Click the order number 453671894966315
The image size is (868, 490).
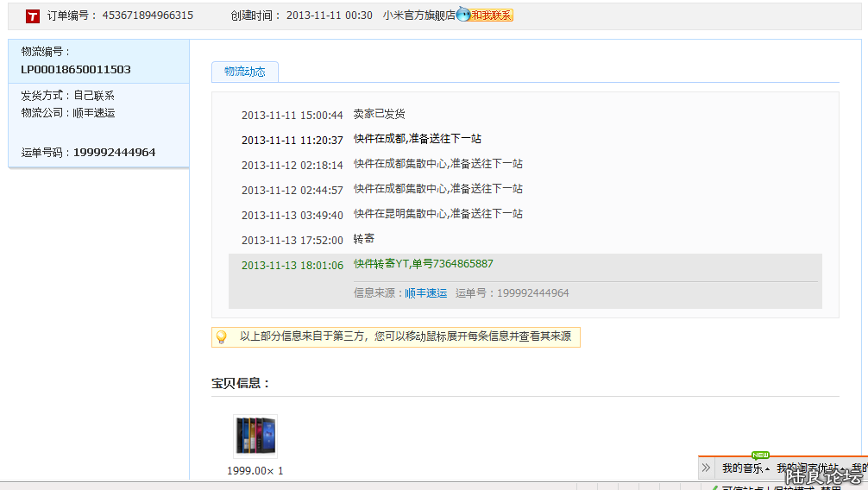point(148,16)
